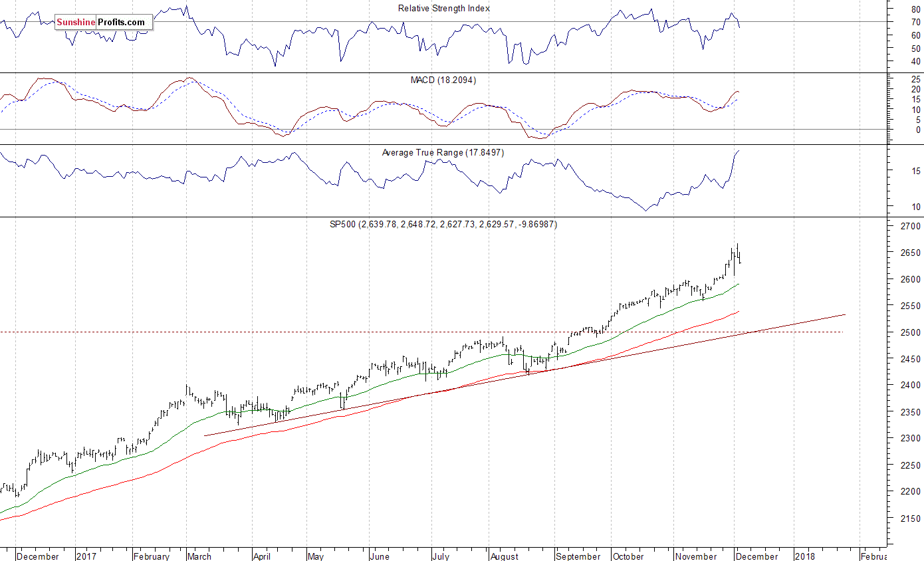Image resolution: width=924 pixels, height=561 pixels.
Task: Select the Average True Range (17.8497) label
Action: [x=443, y=153]
